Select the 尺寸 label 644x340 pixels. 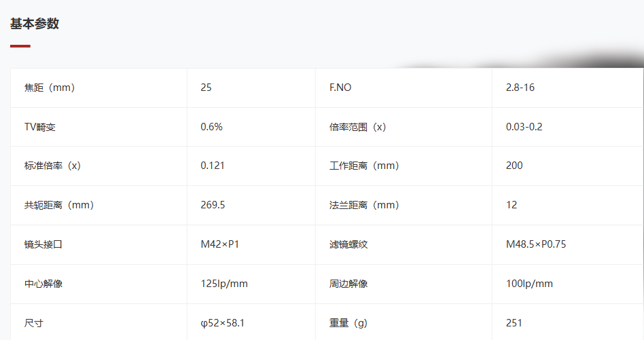pos(34,323)
